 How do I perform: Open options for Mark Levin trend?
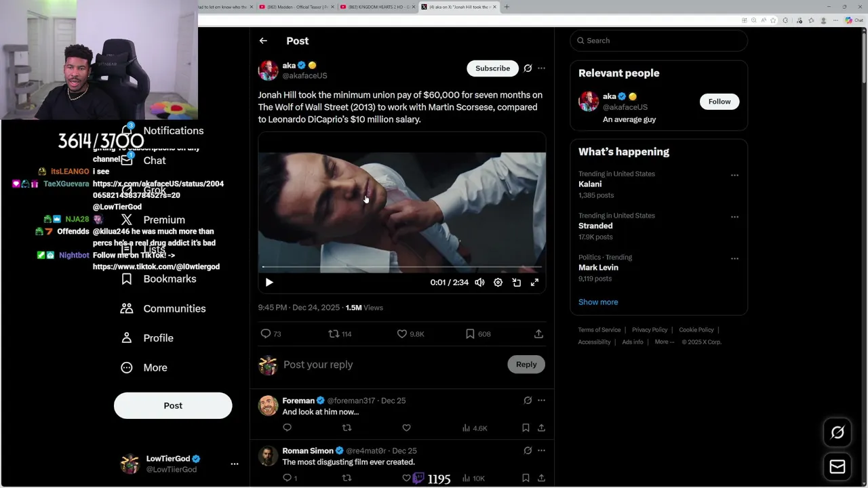tap(734, 258)
